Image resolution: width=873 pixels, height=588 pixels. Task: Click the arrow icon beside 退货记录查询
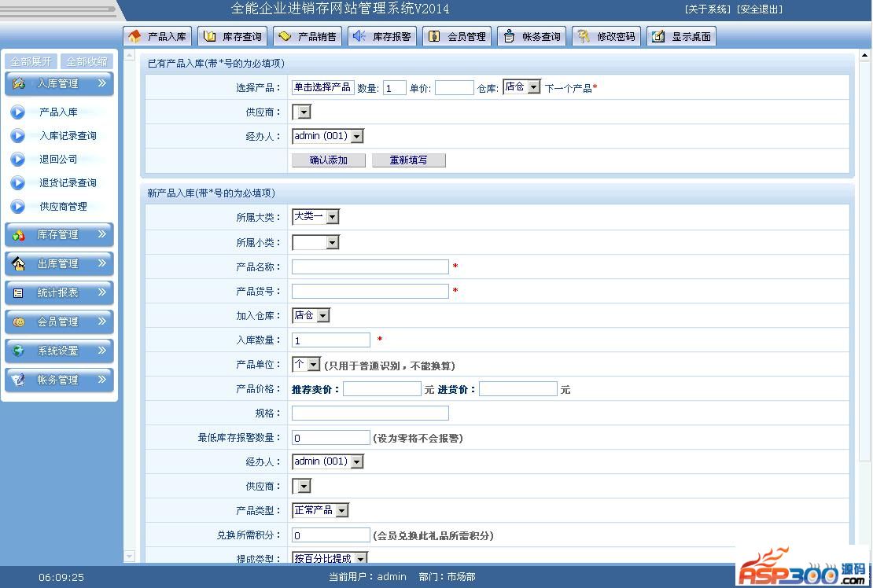(18, 183)
